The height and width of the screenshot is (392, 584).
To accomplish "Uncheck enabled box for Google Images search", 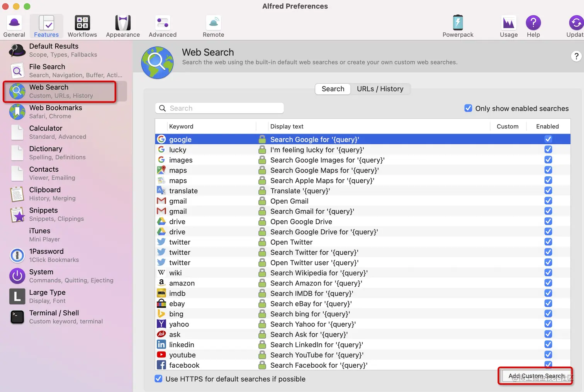I will pyautogui.click(x=548, y=160).
